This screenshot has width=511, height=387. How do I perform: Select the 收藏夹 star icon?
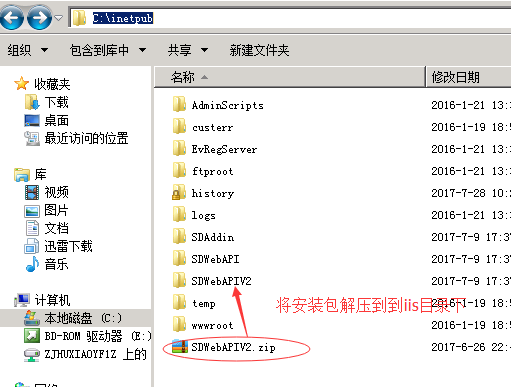[x=21, y=83]
